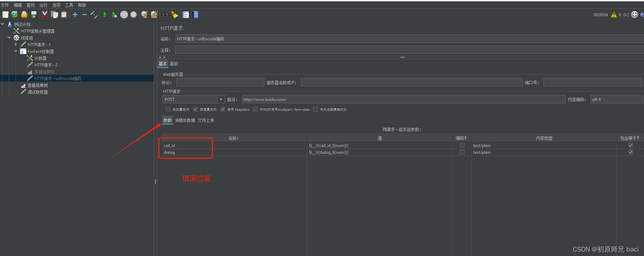Open search with binoculars icon
The image size is (644, 256).
tap(165, 15)
